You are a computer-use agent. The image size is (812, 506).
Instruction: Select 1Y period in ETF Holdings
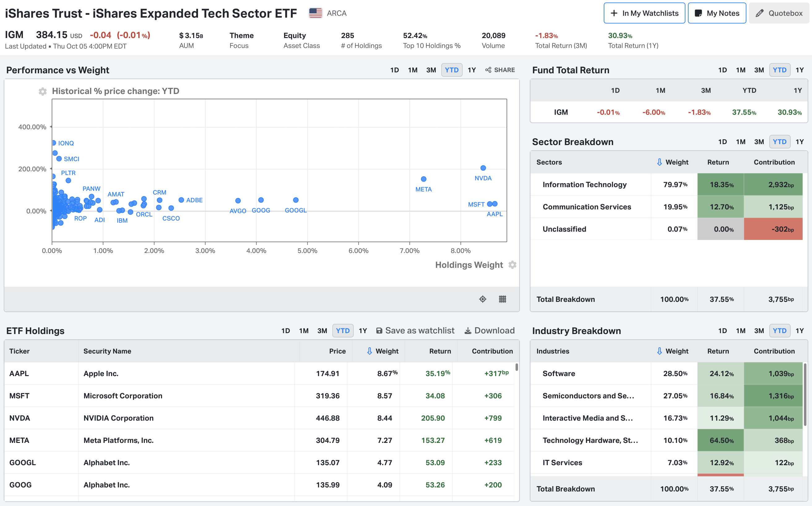pyautogui.click(x=363, y=331)
